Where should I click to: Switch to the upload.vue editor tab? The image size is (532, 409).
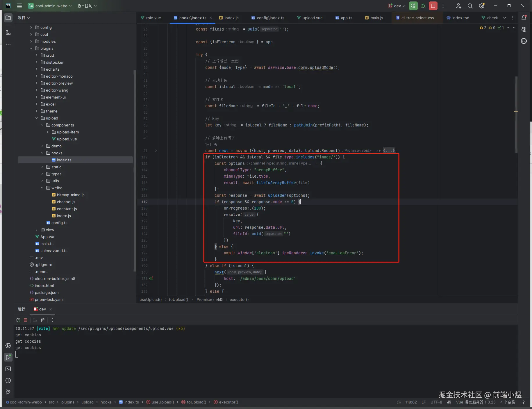tap(310, 18)
